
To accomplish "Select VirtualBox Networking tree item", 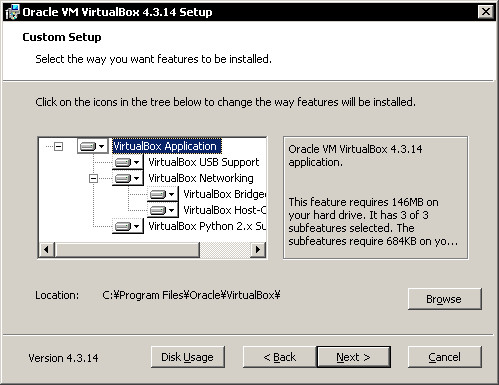I will pos(201,178).
